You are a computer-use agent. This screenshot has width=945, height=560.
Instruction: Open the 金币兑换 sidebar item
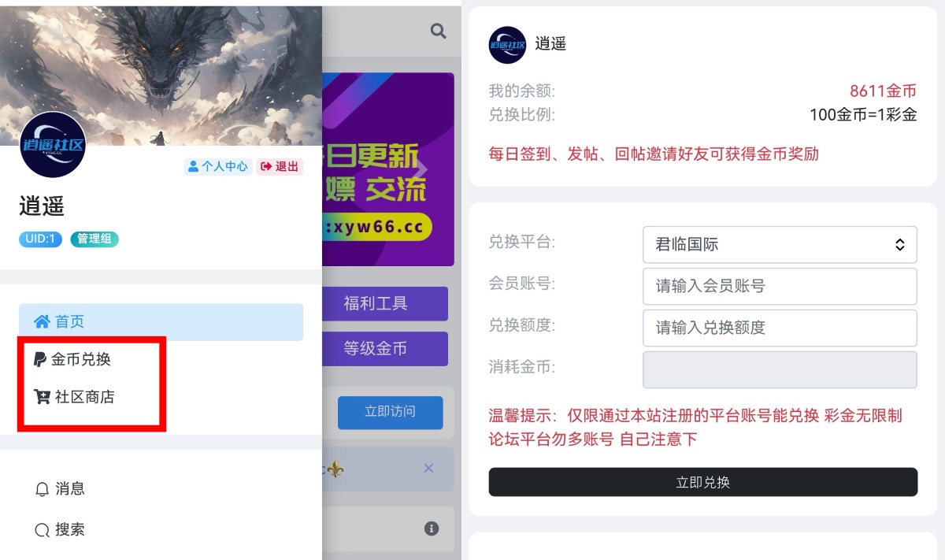72,359
